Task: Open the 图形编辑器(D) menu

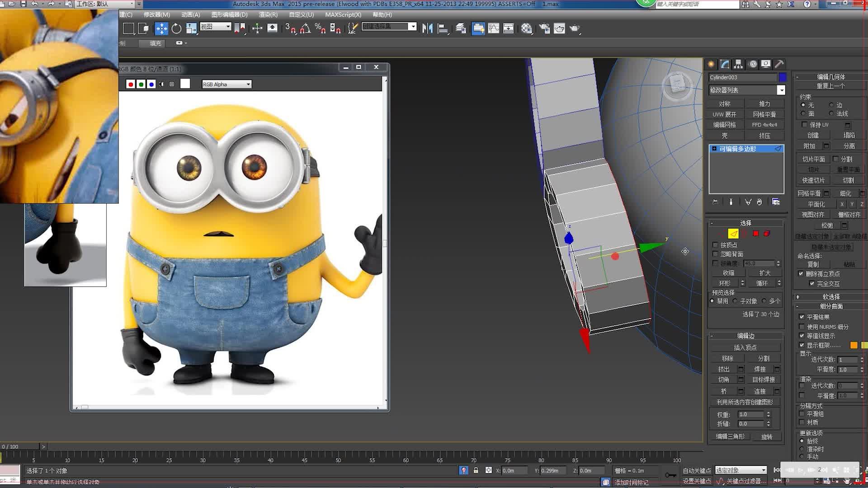Action: click(230, 14)
